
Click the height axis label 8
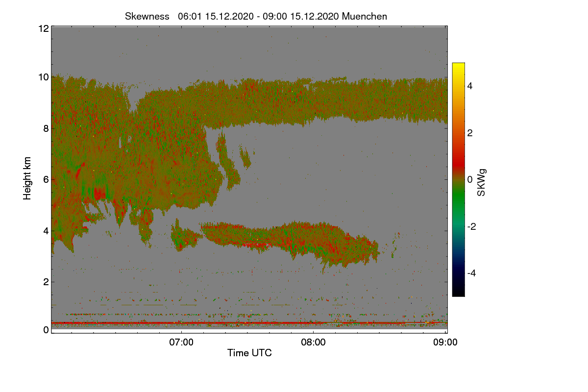point(46,128)
